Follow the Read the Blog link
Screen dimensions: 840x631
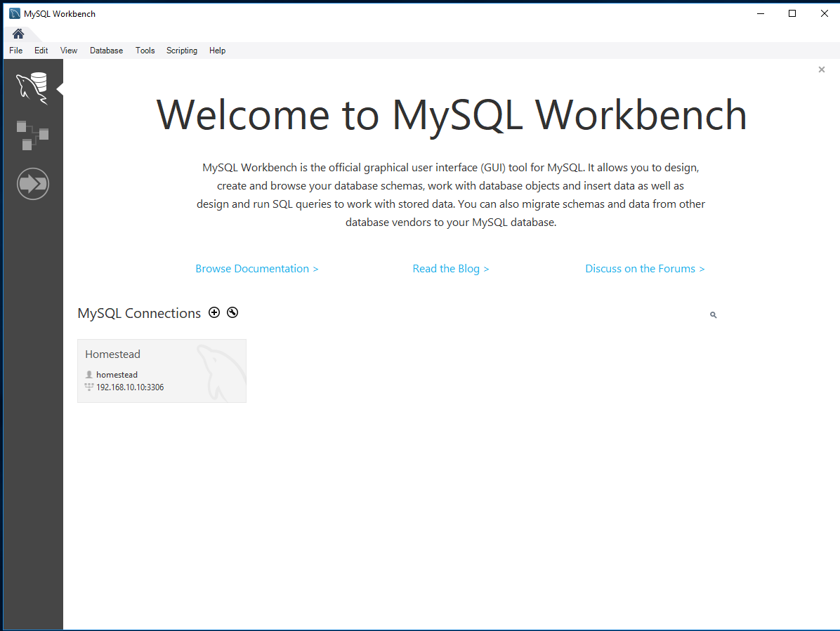[x=450, y=269]
